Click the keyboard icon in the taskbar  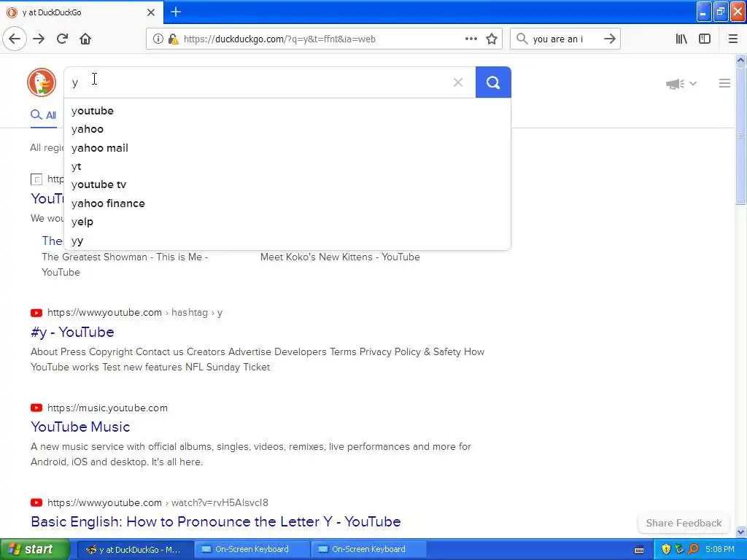click(x=639, y=550)
